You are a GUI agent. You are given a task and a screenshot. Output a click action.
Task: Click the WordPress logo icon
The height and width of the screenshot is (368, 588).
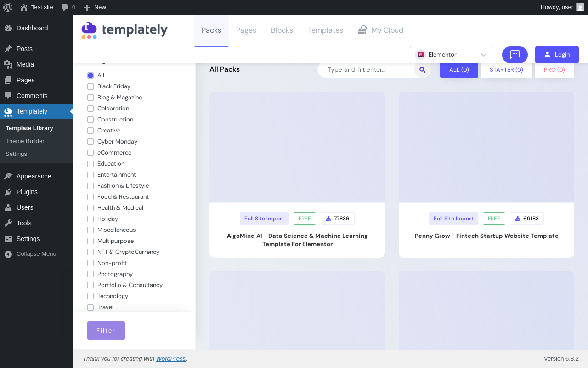click(8, 7)
